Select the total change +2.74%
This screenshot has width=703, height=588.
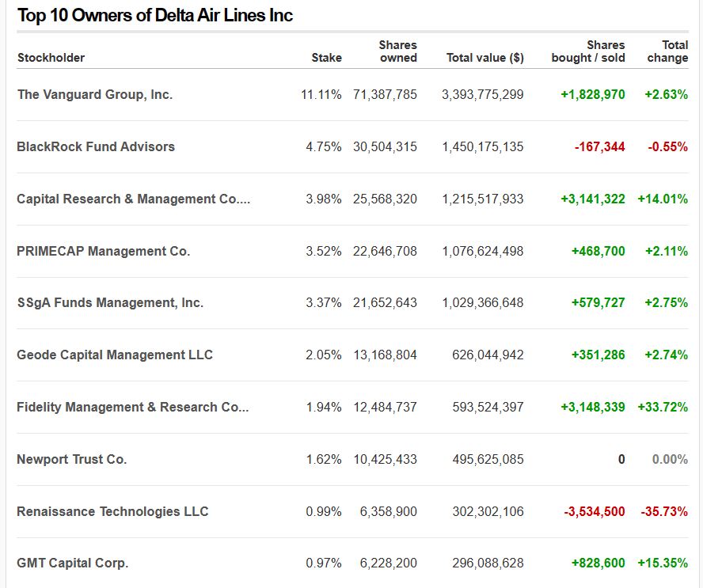[667, 355]
